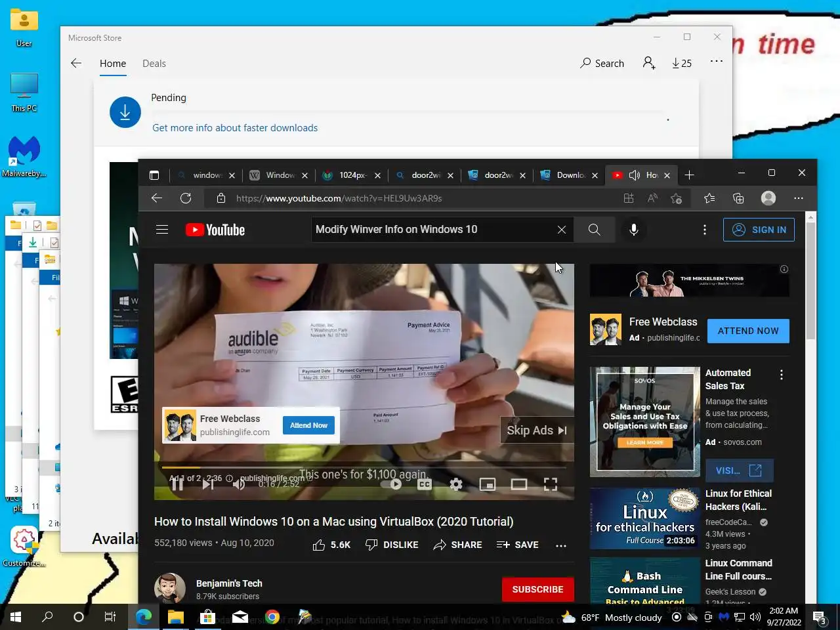The image size is (840, 630).
Task: Open Microsoft Store account icon
Action: [x=649, y=63]
